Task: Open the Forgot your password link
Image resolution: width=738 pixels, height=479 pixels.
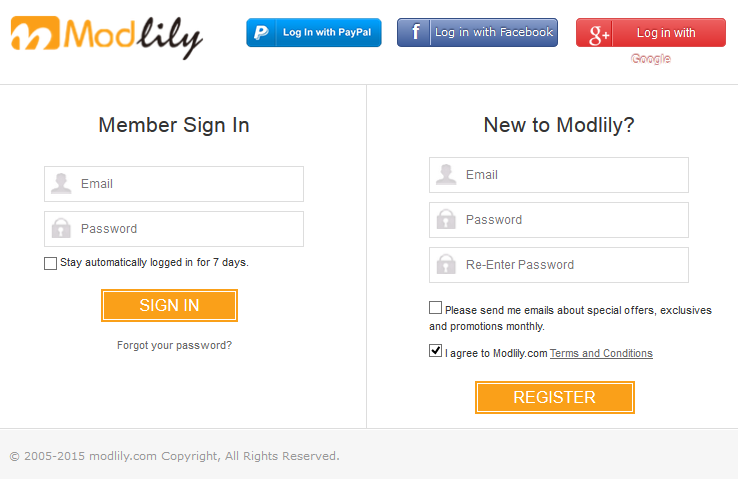Action: [x=174, y=345]
